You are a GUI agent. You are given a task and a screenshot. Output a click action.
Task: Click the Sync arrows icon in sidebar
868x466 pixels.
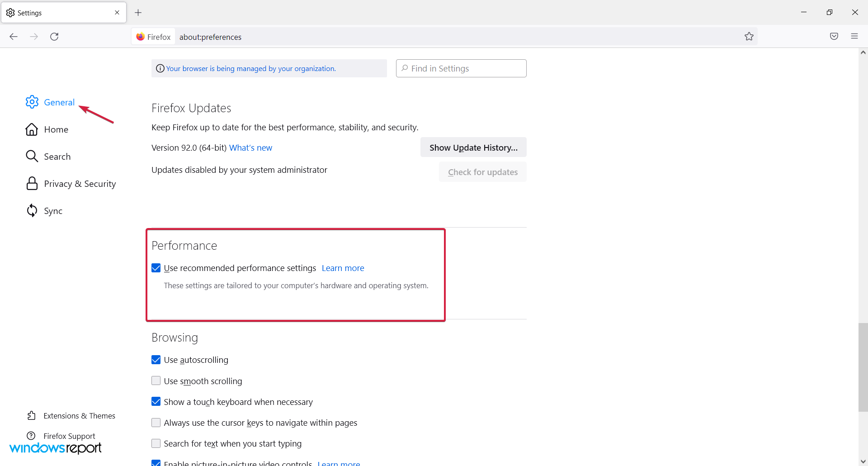click(32, 210)
